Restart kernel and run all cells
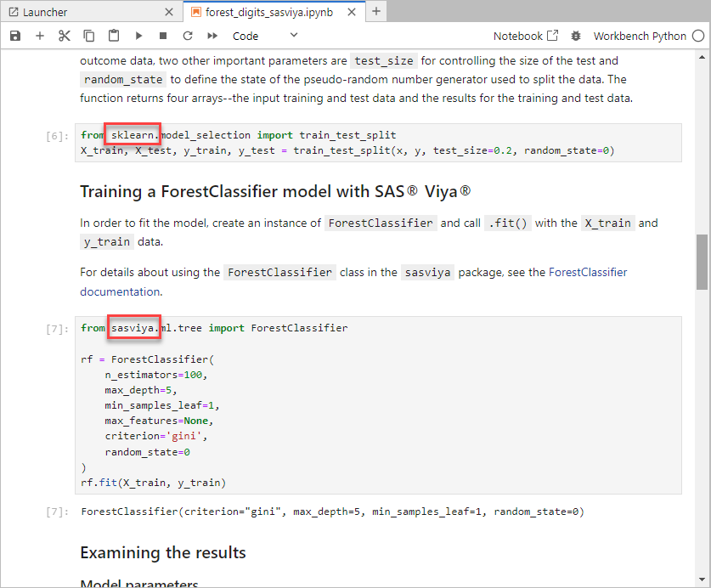 [212, 36]
